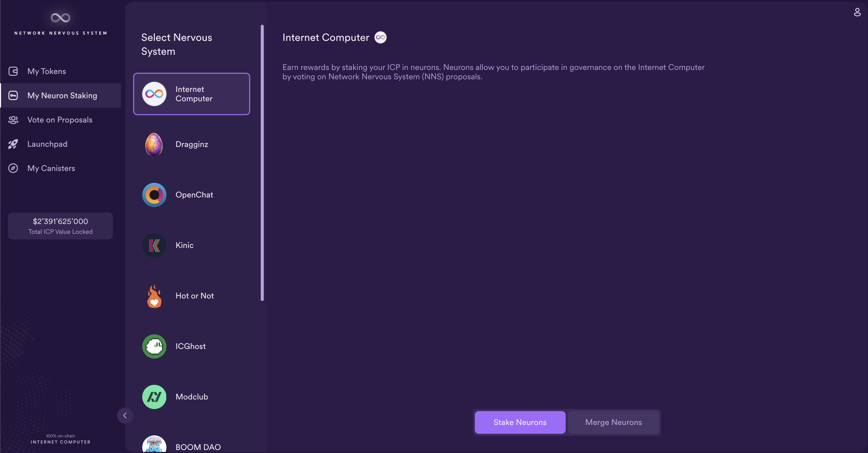
Task: Click the Stake Neurons button
Action: point(519,422)
